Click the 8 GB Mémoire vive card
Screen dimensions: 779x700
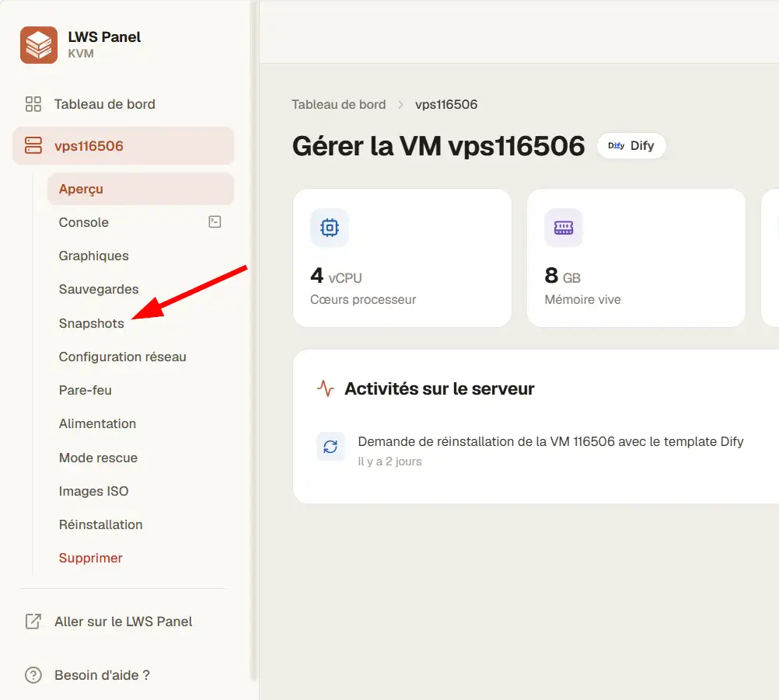click(x=636, y=258)
